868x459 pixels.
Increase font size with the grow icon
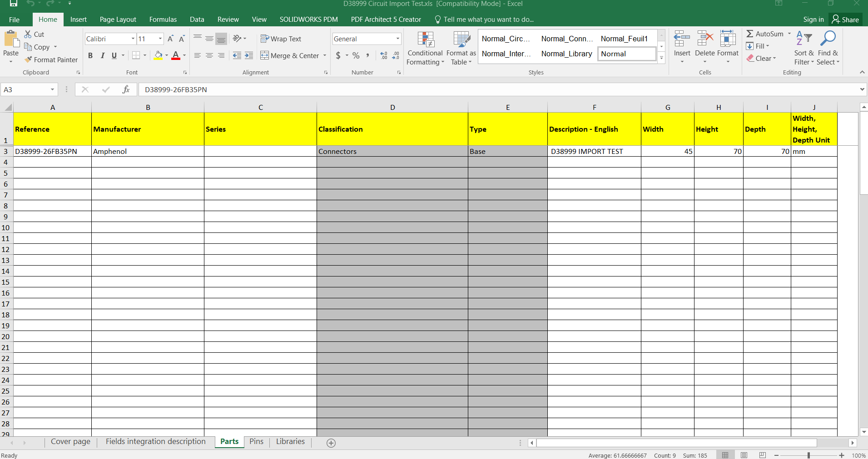[x=170, y=39]
